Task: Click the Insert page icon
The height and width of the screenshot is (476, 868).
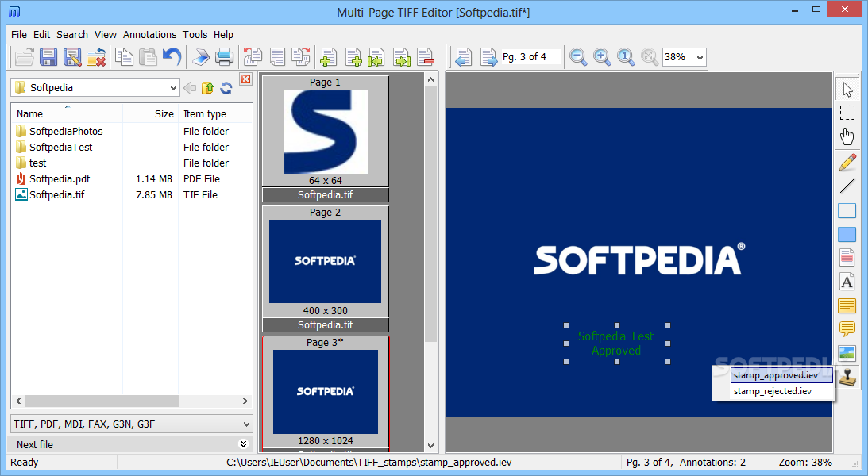Action: click(328, 57)
